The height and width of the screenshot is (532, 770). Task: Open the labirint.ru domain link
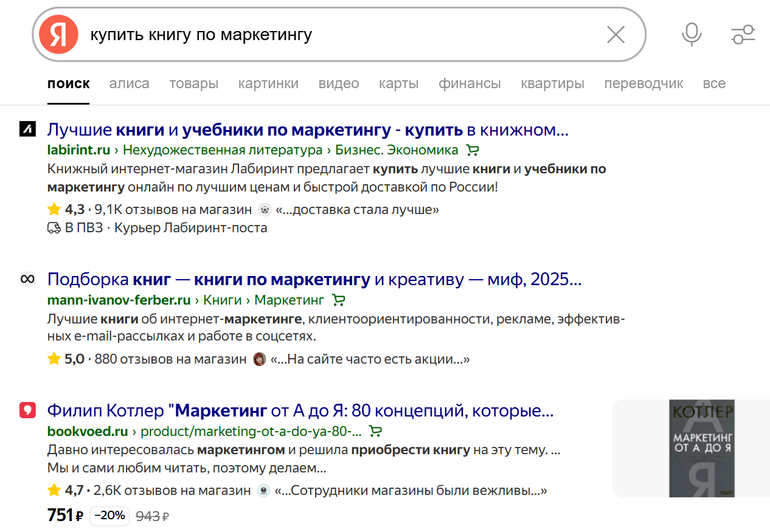(78, 150)
